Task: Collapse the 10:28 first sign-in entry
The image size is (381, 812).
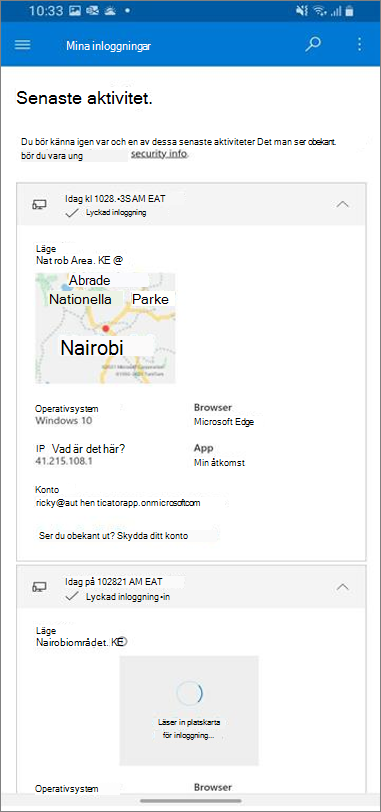Action: click(343, 204)
